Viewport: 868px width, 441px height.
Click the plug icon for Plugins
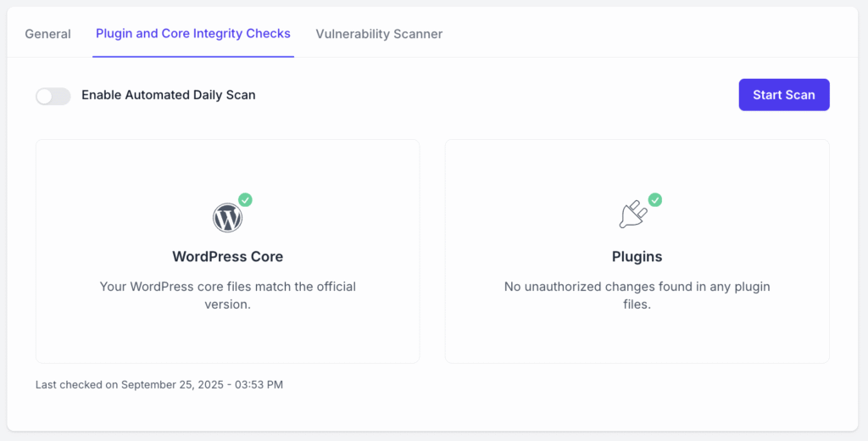coord(633,216)
